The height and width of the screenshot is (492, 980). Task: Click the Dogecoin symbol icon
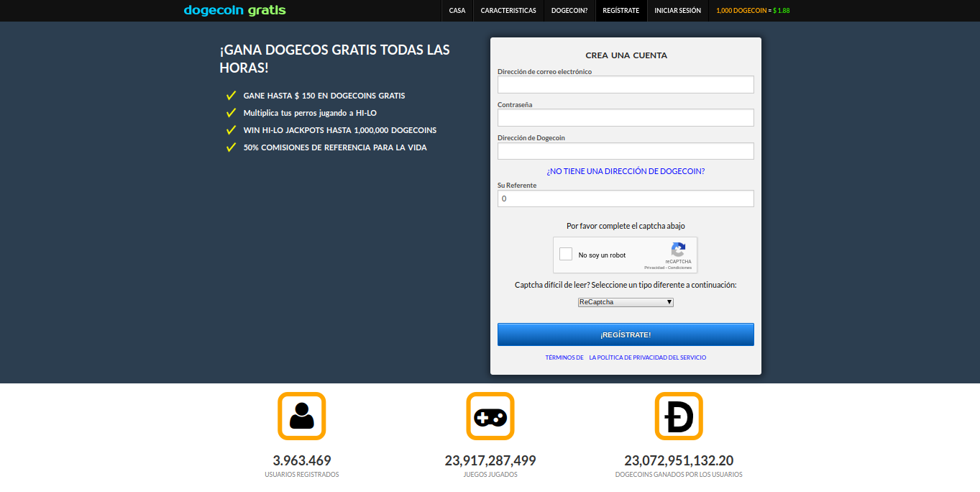click(x=679, y=416)
